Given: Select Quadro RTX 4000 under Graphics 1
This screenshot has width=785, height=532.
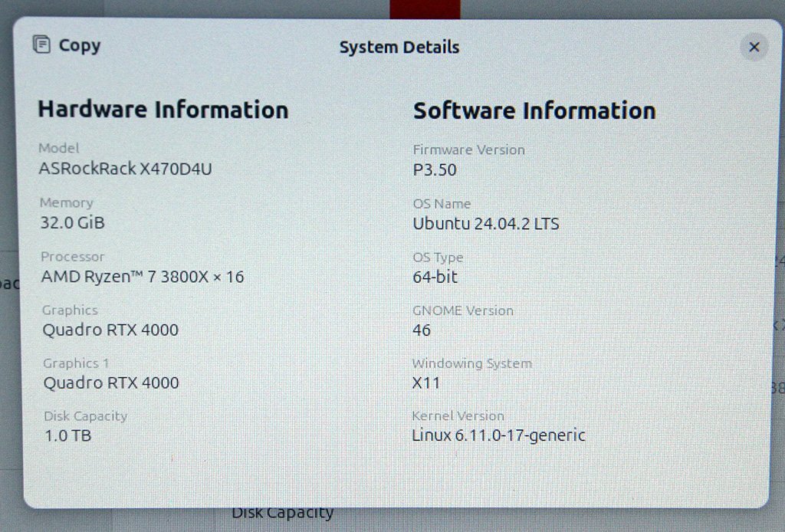Looking at the screenshot, I should point(111,383).
